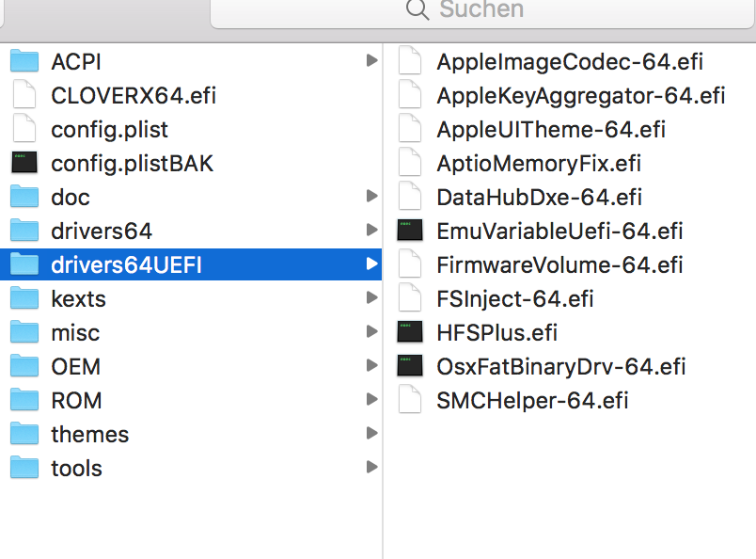The width and height of the screenshot is (756, 559).
Task: Click the CLOVERX64.efi document icon
Action: click(x=24, y=96)
